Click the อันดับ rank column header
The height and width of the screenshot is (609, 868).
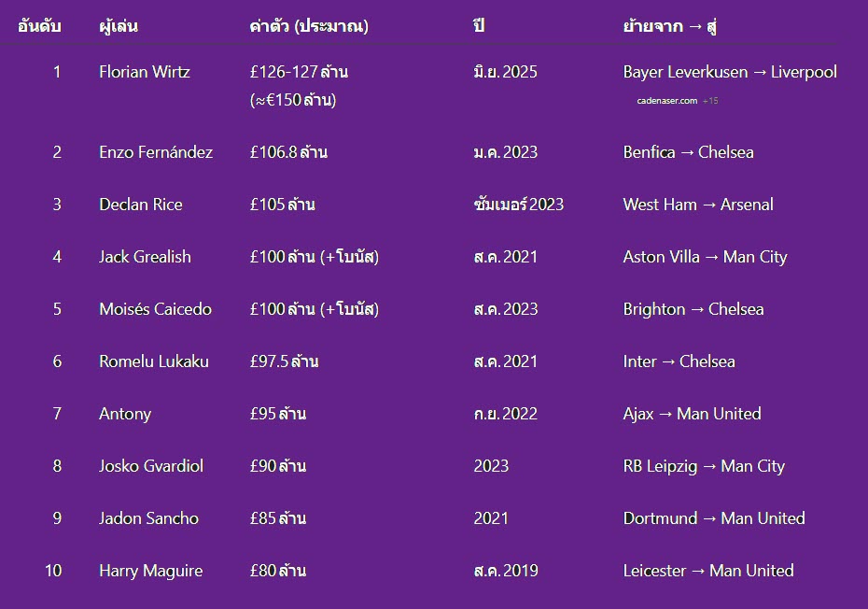(x=39, y=25)
